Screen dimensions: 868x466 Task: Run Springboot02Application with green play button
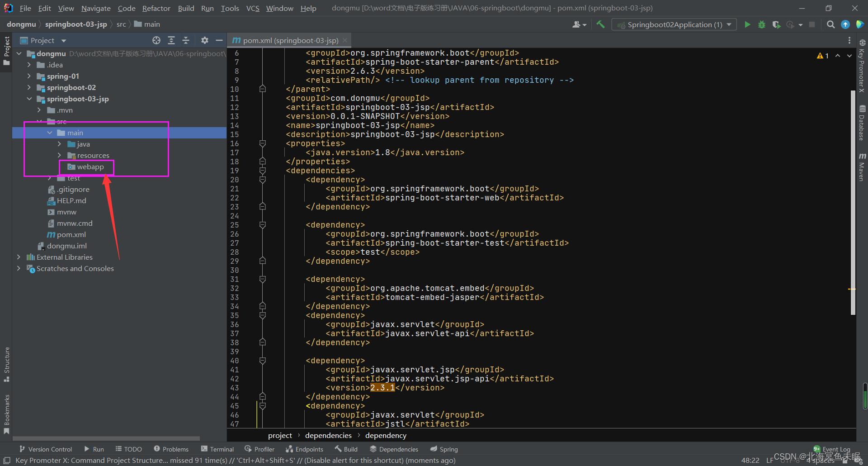click(x=747, y=24)
